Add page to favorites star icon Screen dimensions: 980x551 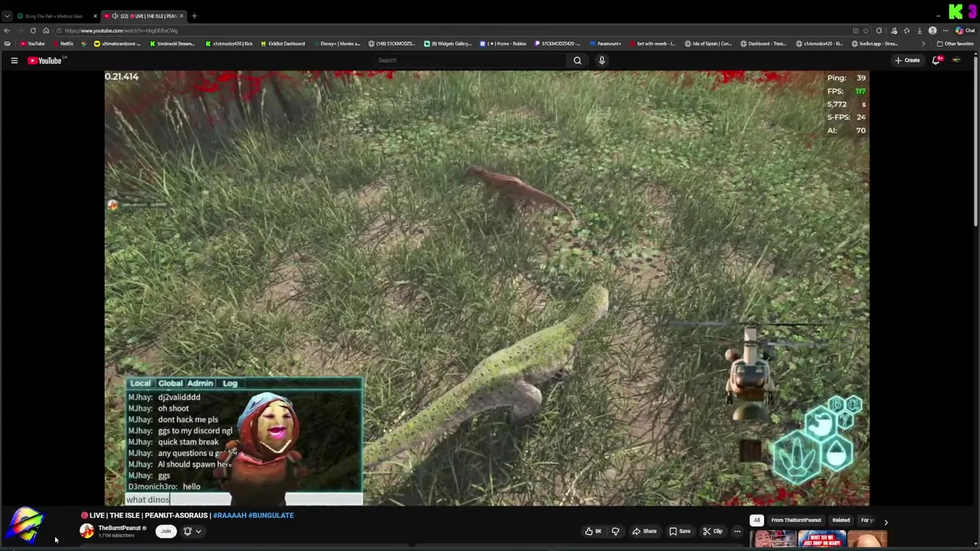click(x=866, y=31)
